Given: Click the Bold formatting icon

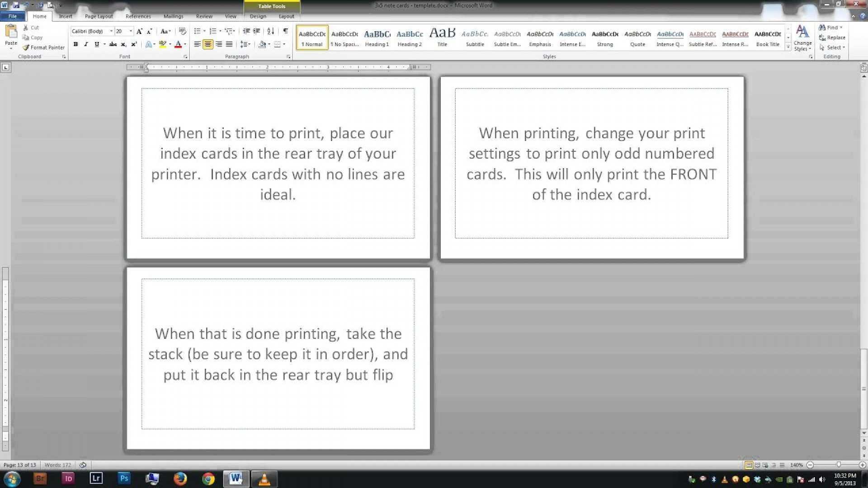Looking at the screenshot, I should tap(75, 44).
